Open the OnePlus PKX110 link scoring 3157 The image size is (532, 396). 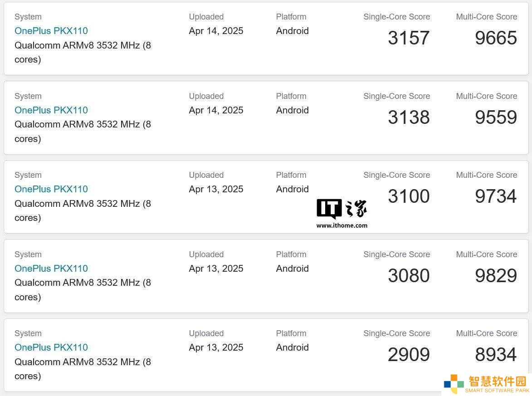(x=51, y=31)
